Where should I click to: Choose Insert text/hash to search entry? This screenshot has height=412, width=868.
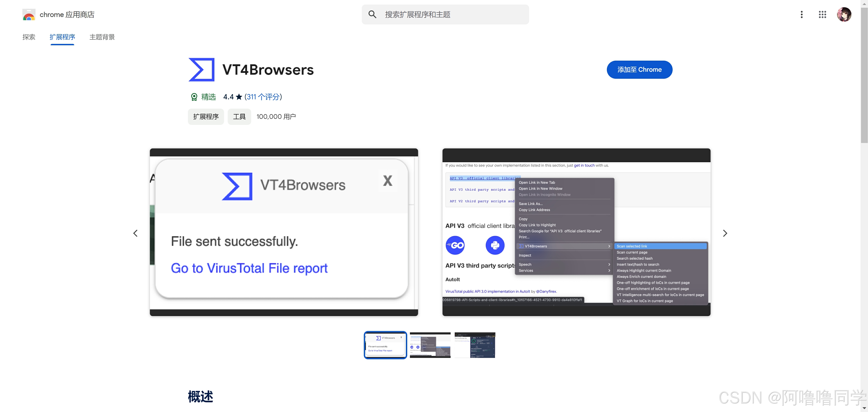660,264
